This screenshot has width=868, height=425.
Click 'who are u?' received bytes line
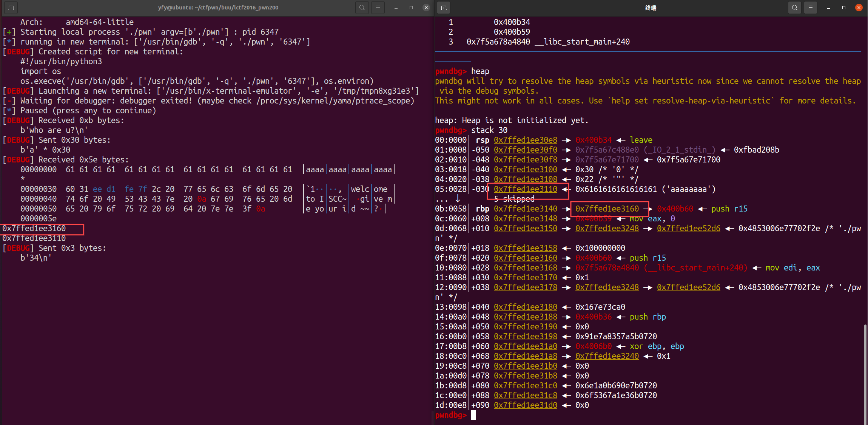pyautogui.click(x=54, y=130)
